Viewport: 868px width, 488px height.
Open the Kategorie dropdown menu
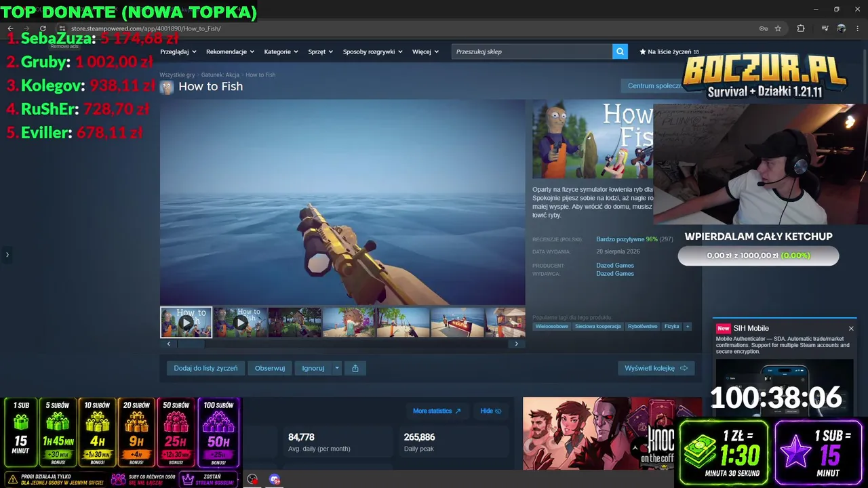tap(281, 52)
